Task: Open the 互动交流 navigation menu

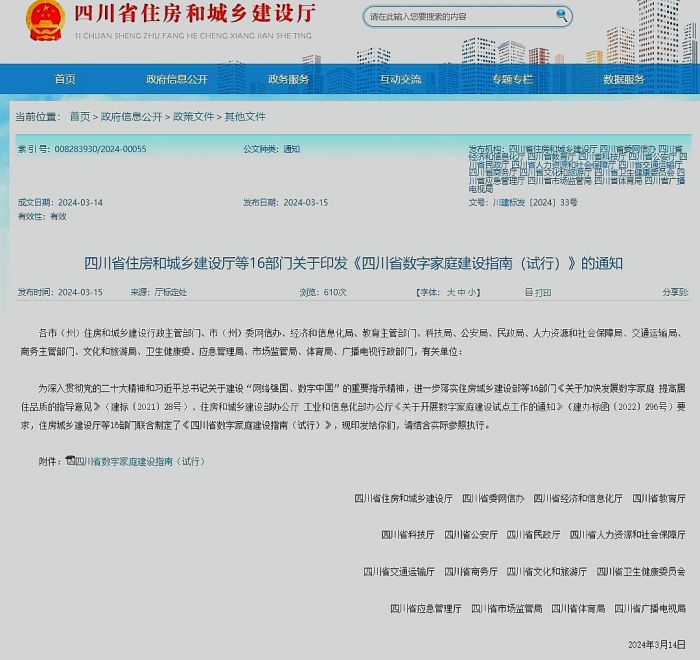Action: click(400, 79)
